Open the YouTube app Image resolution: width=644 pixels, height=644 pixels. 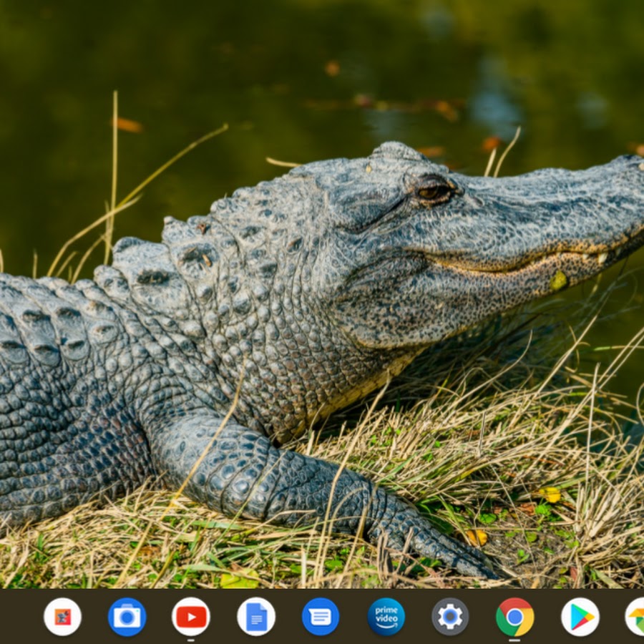click(191, 617)
